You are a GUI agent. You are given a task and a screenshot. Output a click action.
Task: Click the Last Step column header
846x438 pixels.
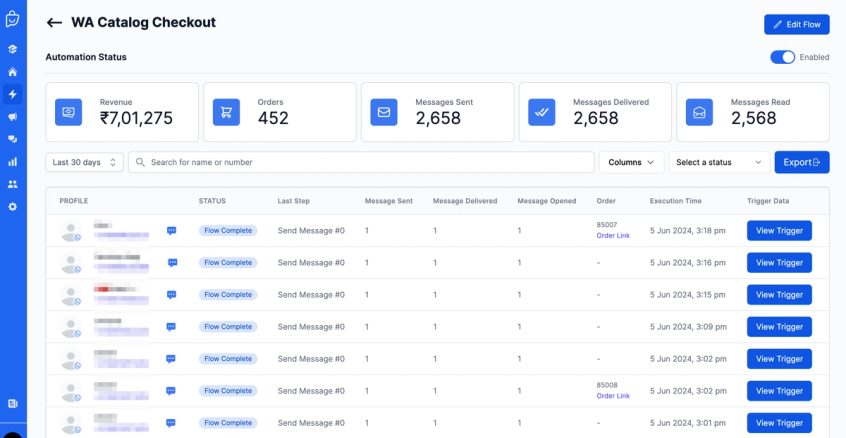pyautogui.click(x=294, y=201)
